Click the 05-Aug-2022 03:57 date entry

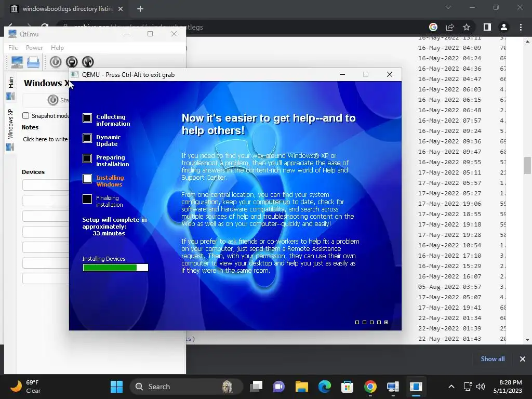coord(449,287)
